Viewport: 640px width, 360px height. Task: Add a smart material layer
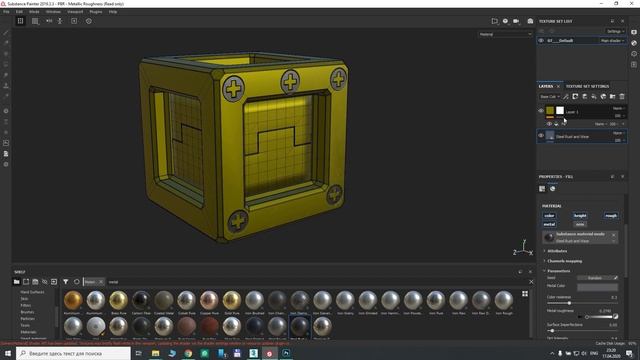point(603,97)
